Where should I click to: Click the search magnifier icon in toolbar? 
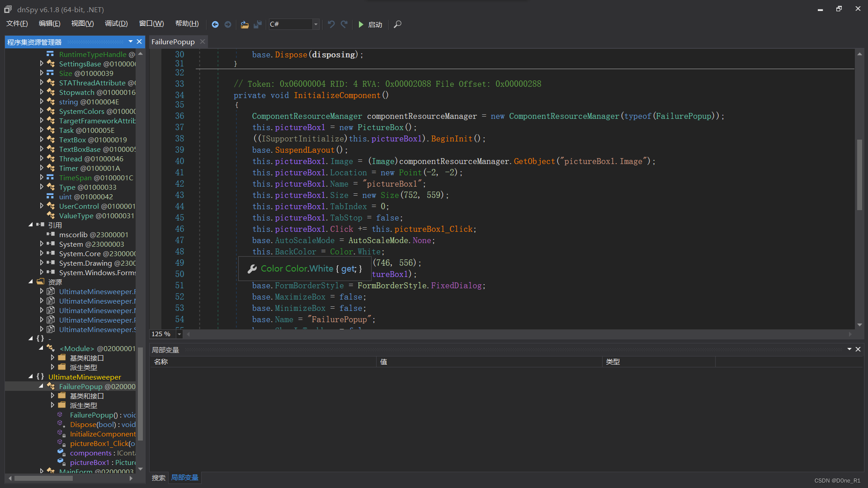(x=397, y=24)
